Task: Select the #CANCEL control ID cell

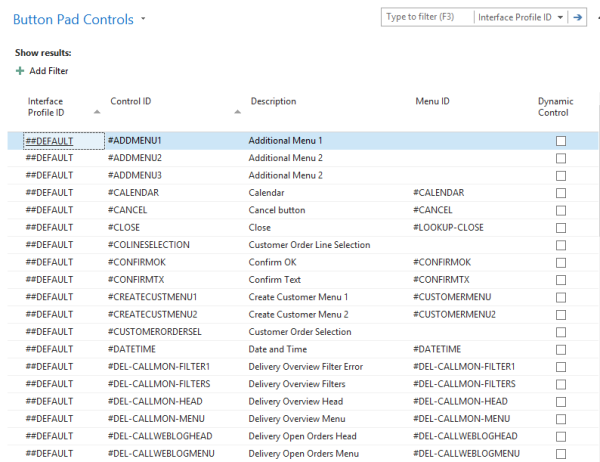Action: (x=129, y=210)
